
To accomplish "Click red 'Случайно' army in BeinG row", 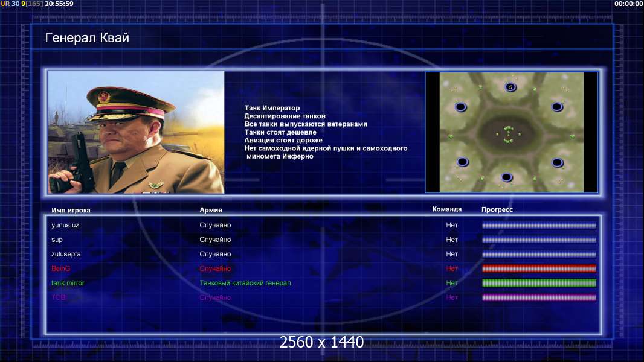I will point(215,268).
